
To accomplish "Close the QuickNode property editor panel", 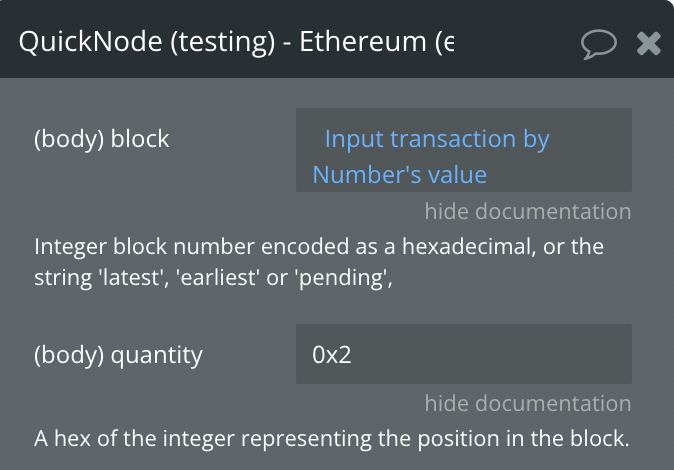I will pos(649,43).
